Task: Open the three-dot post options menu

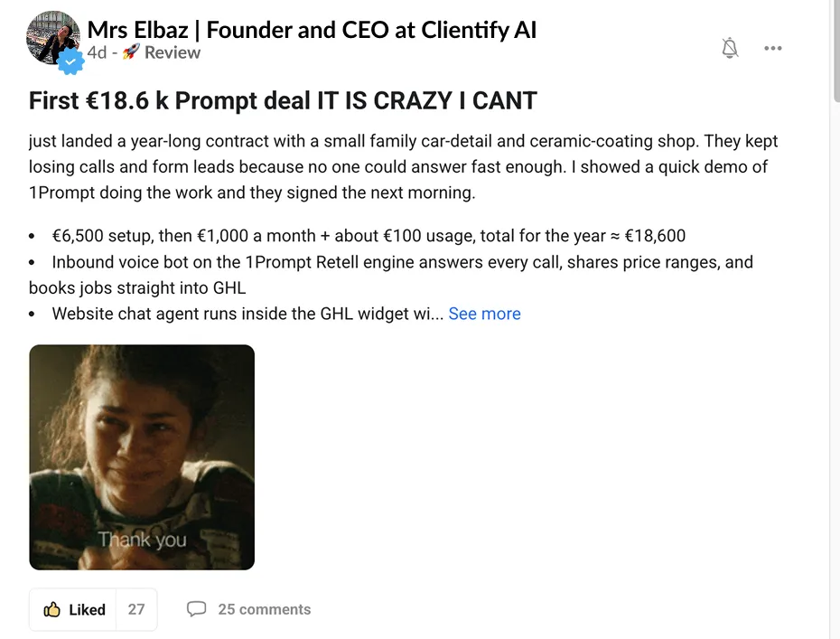Action: pos(772,48)
